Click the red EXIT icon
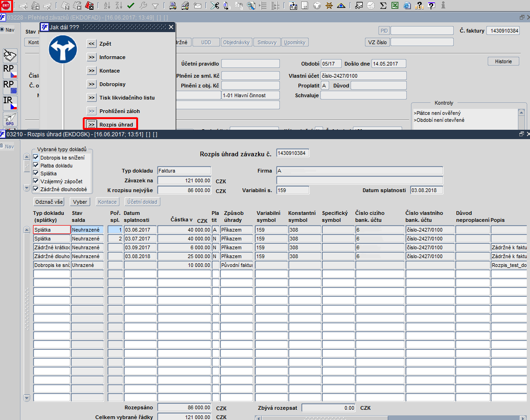Image resolution: width=530 pixels, height=420 pixels. point(6,6)
